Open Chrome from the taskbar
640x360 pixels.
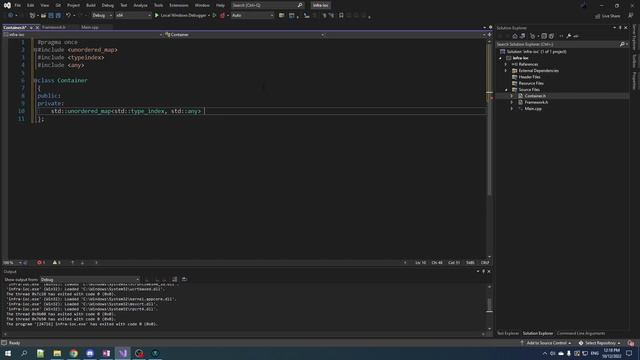[x=73, y=353]
